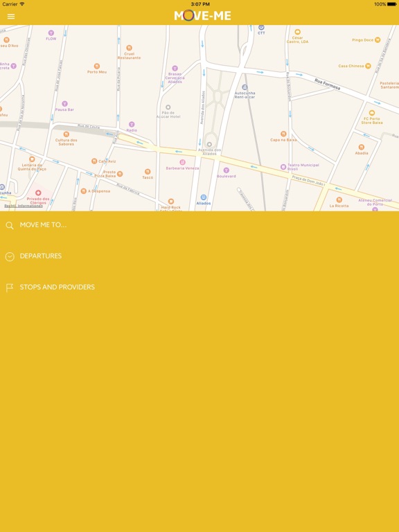The width and height of the screenshot is (399, 532).
Task: Tap the Privado dos Clérigos hospital marker
Action: pos(38,193)
